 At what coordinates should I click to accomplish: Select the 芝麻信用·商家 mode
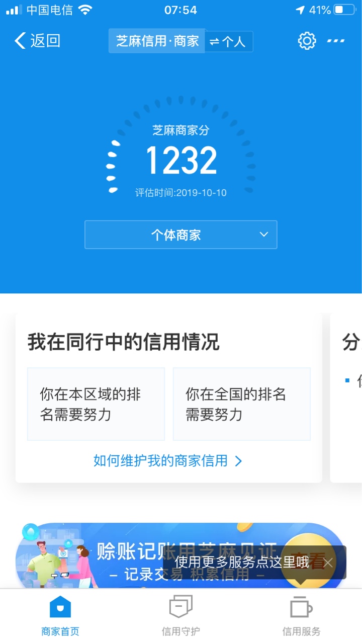157,41
